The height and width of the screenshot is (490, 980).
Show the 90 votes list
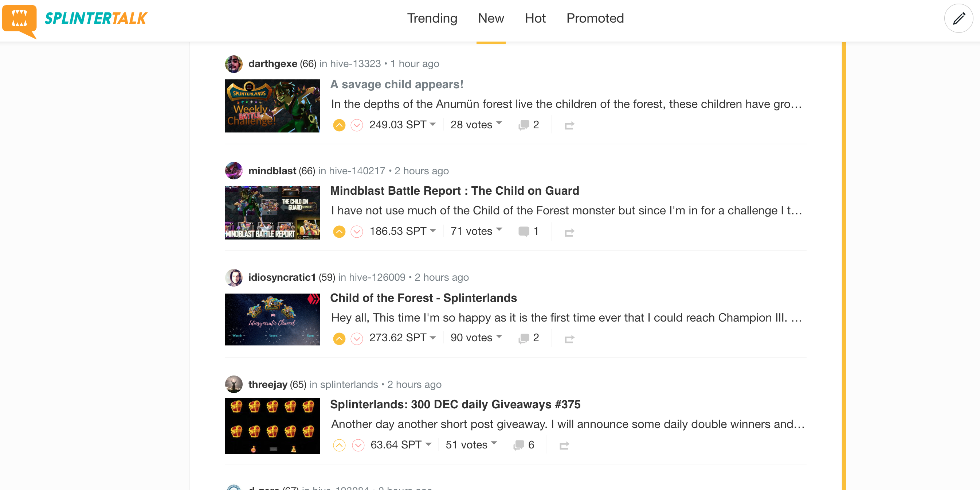tap(476, 338)
